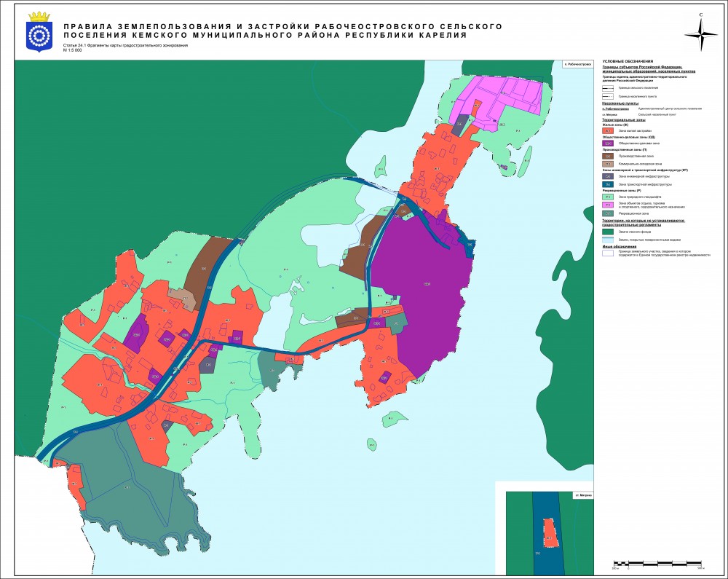
Task: Click the map title 'Правила землепользования и застройки'
Action: pyautogui.click(x=282, y=31)
